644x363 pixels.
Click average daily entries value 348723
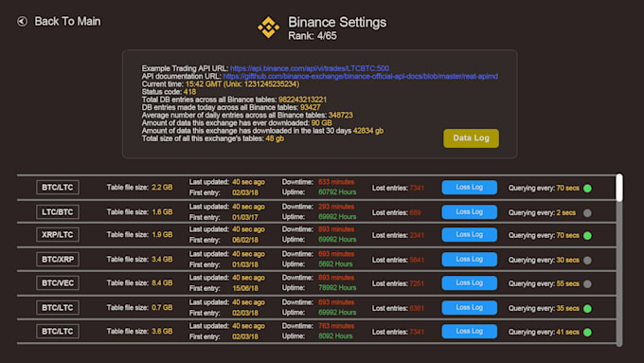pyautogui.click(x=341, y=115)
